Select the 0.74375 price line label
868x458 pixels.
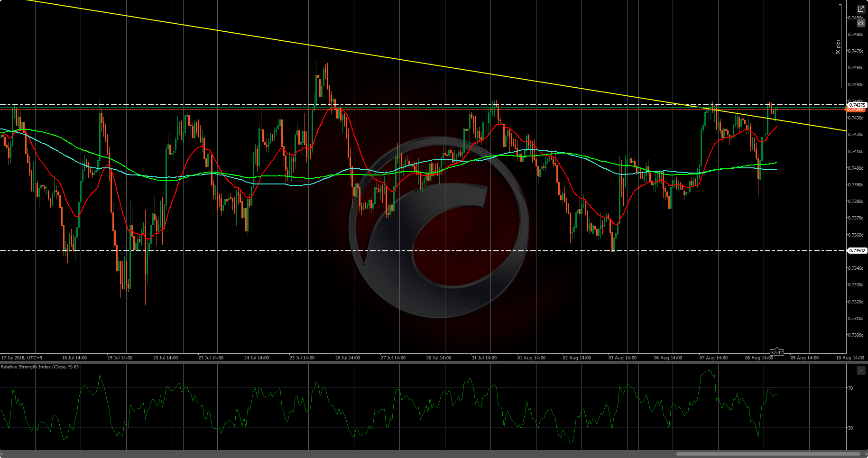(x=857, y=105)
